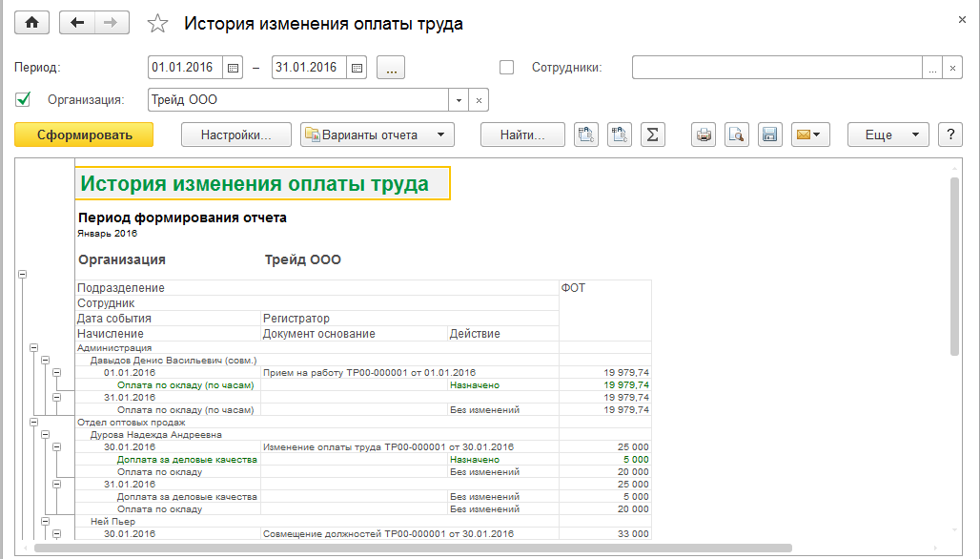980x559 pixels.
Task: Click the Сформировать button
Action: point(84,135)
